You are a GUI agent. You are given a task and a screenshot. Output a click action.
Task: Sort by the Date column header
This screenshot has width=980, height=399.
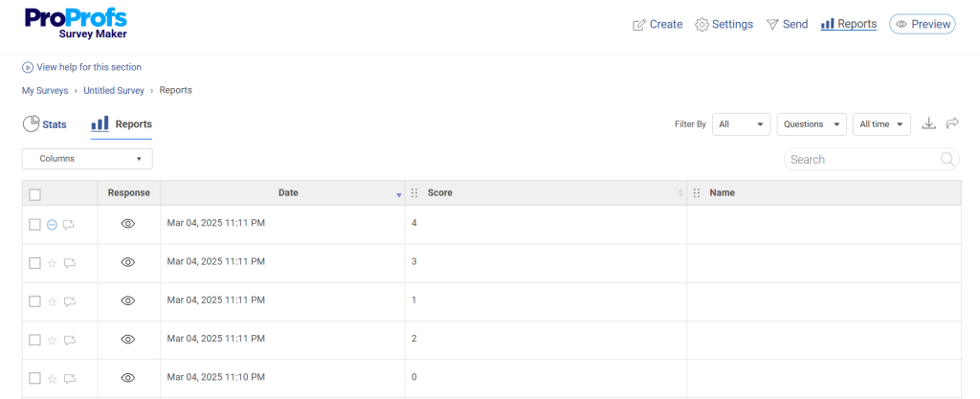pos(288,193)
